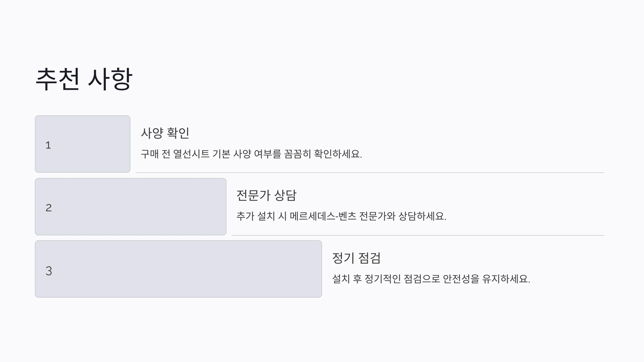Click the heading 전문가 상담
This screenshot has width=644, height=362.
pos(266,195)
